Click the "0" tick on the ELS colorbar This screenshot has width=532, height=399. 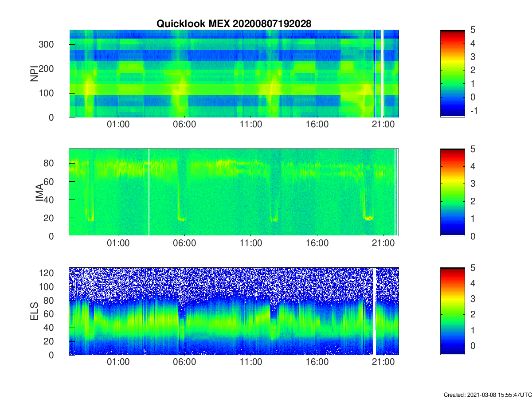tap(473, 345)
